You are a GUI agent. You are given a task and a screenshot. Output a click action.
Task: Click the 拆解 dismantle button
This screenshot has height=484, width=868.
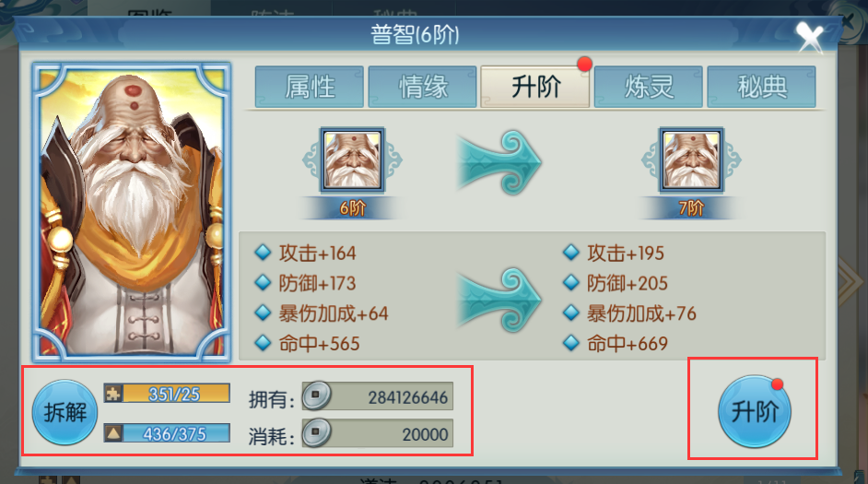click(x=65, y=412)
